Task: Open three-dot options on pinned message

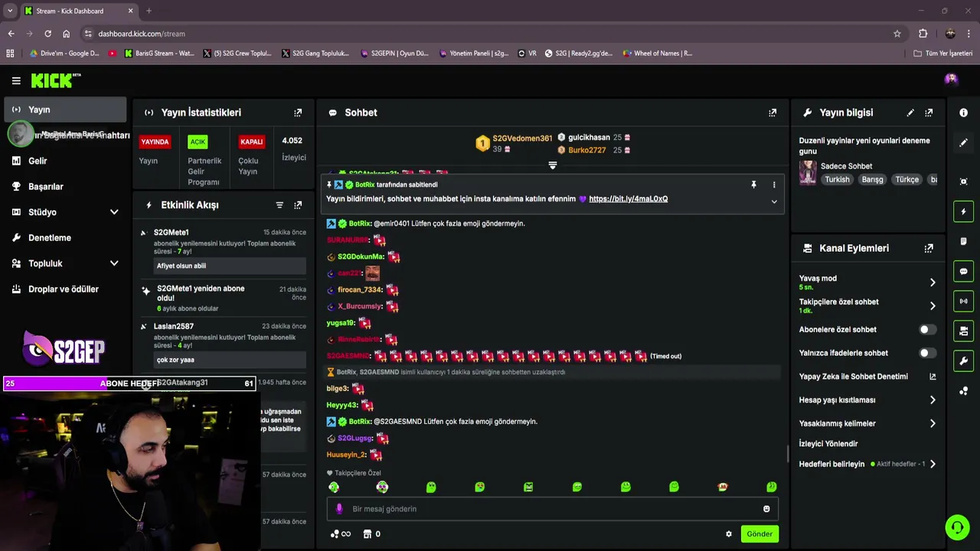Action: (x=774, y=184)
